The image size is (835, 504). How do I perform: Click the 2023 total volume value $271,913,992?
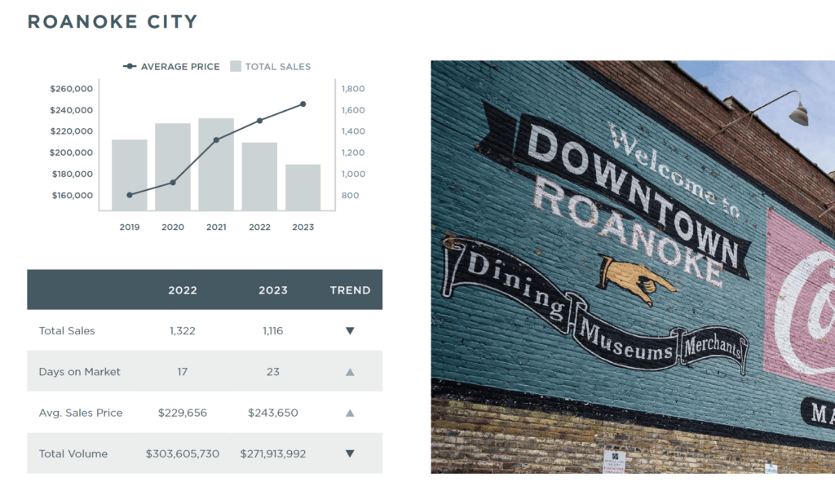coord(273,453)
